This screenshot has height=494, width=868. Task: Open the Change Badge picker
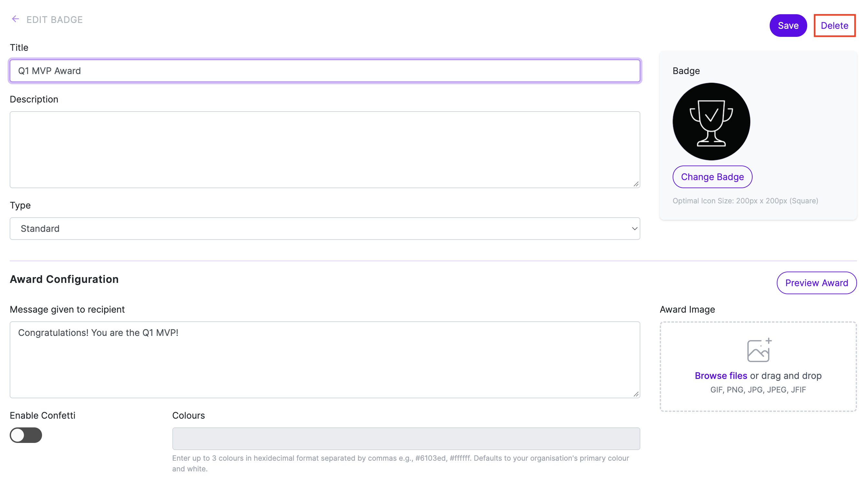coord(712,177)
